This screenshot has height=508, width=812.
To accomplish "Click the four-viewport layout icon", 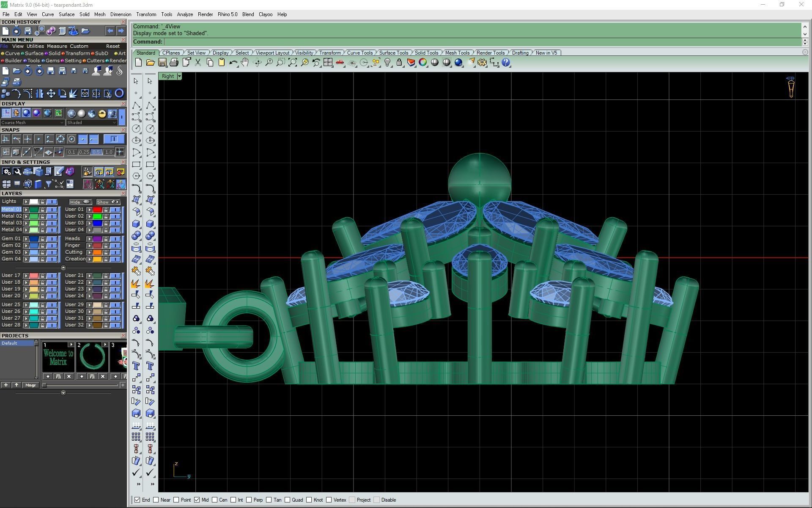I will tap(328, 63).
